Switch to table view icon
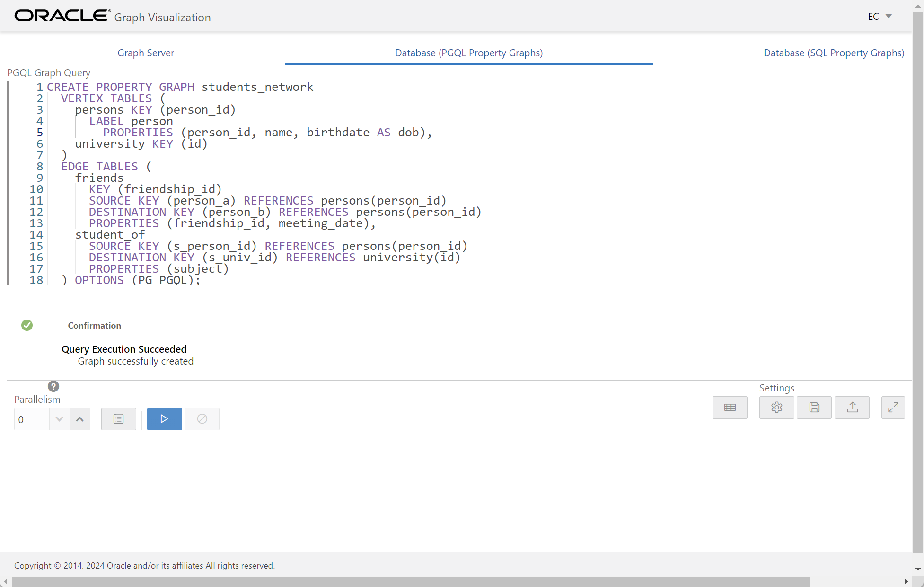 [x=730, y=408]
